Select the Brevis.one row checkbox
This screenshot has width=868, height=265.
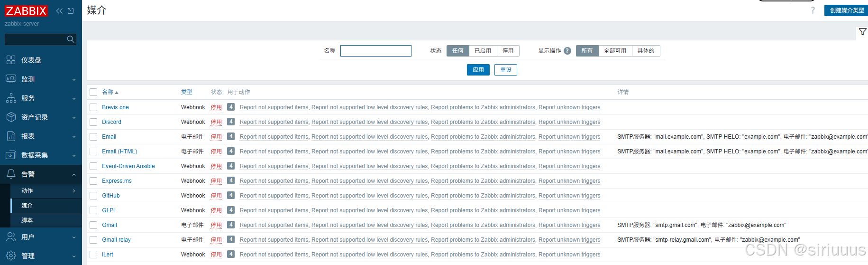point(93,107)
